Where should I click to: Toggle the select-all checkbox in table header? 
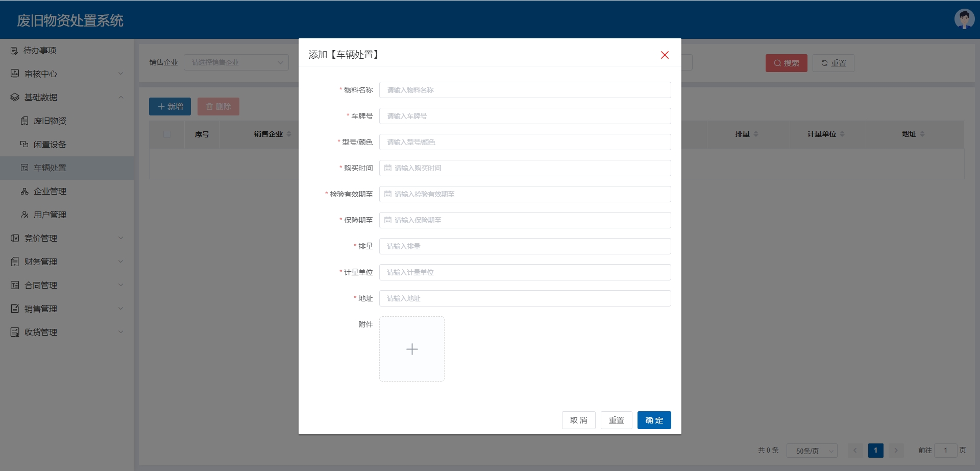[167, 134]
